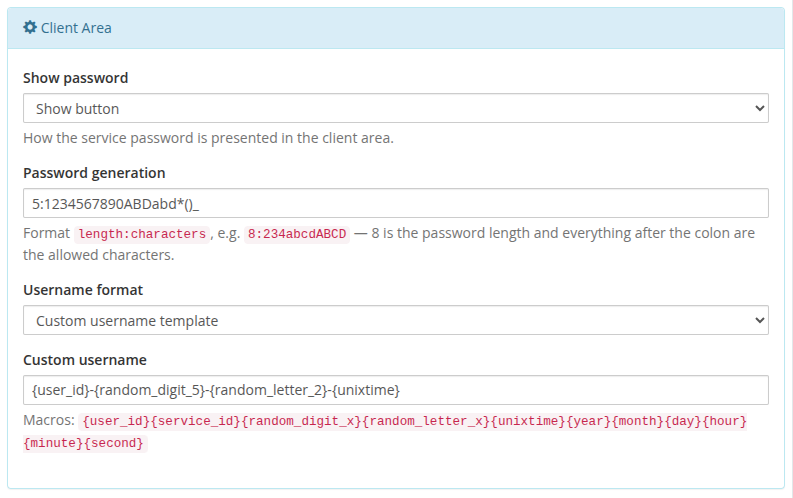The height and width of the screenshot is (498, 793).
Task: Click the {random_letter_x} macro tag
Action: pos(426,421)
